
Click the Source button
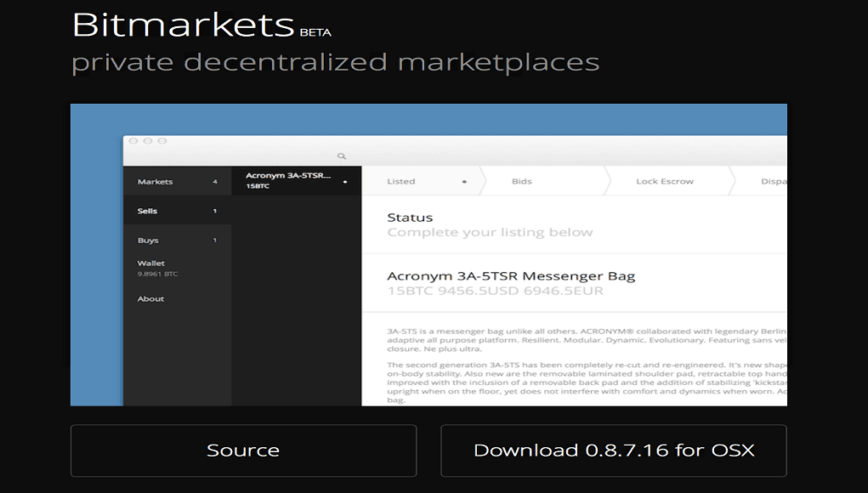[x=243, y=450]
